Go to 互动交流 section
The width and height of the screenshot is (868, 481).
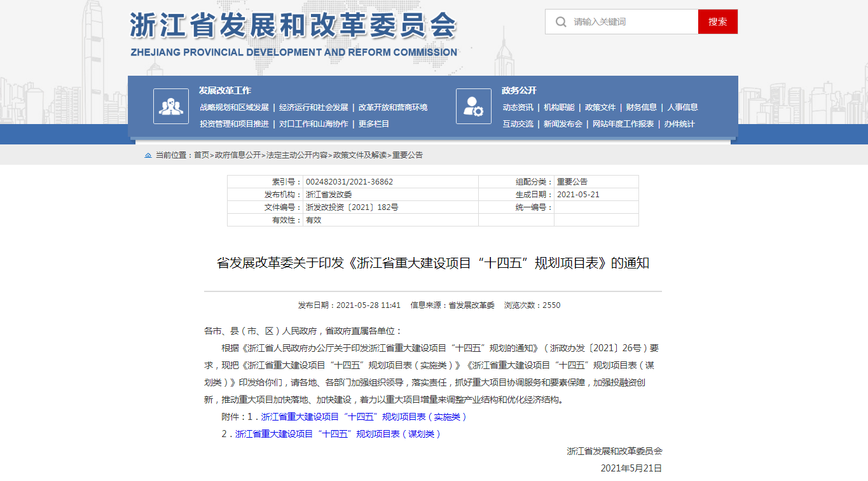coord(518,124)
